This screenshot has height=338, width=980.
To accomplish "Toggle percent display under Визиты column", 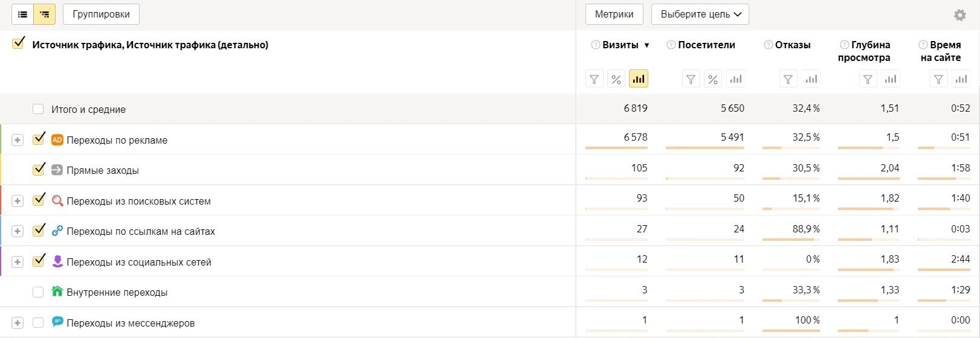I will coord(616,79).
